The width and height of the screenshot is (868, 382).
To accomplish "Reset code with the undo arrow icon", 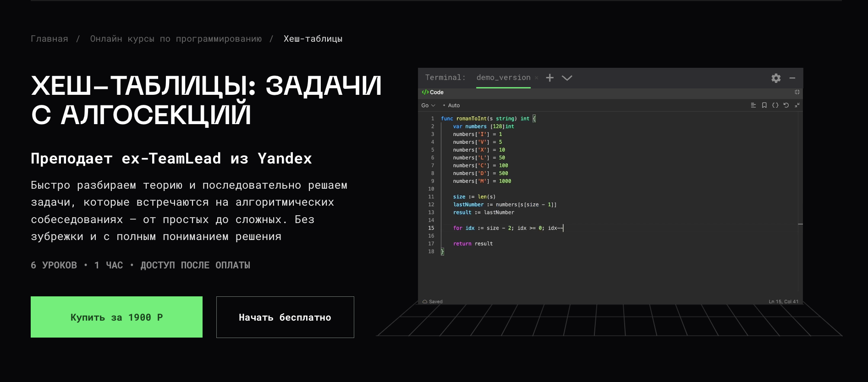I will 786,105.
